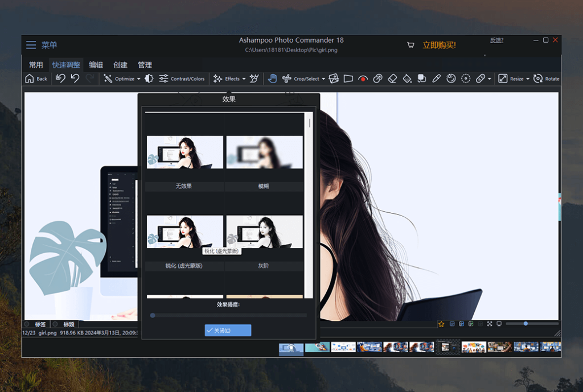The width and height of the screenshot is (583, 392).
Task: Apply the 灰阶 grayscale effect
Action: tap(264, 232)
